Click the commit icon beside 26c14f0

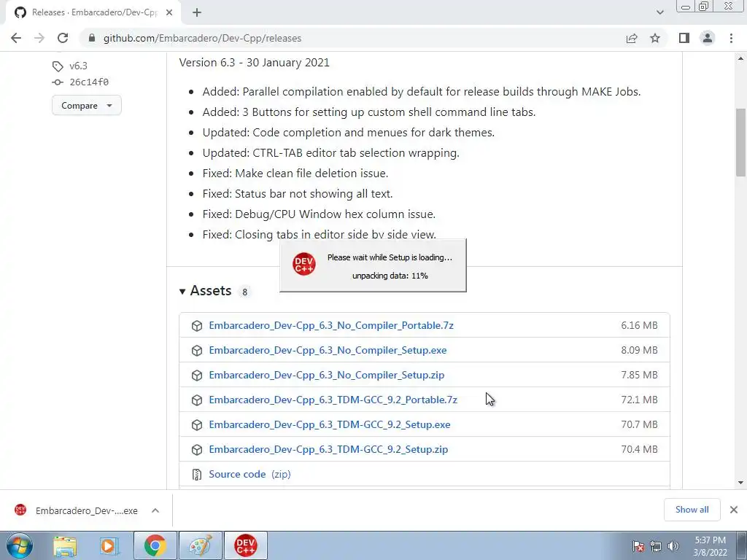58,82
